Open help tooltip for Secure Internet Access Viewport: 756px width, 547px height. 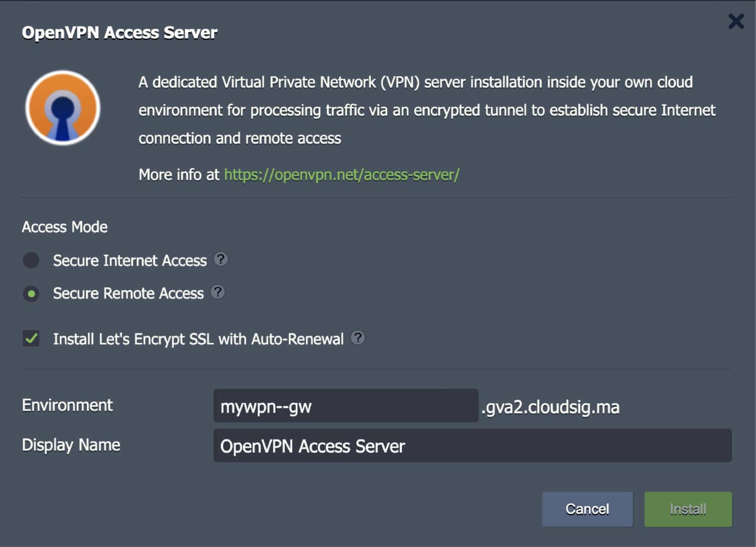point(221,259)
